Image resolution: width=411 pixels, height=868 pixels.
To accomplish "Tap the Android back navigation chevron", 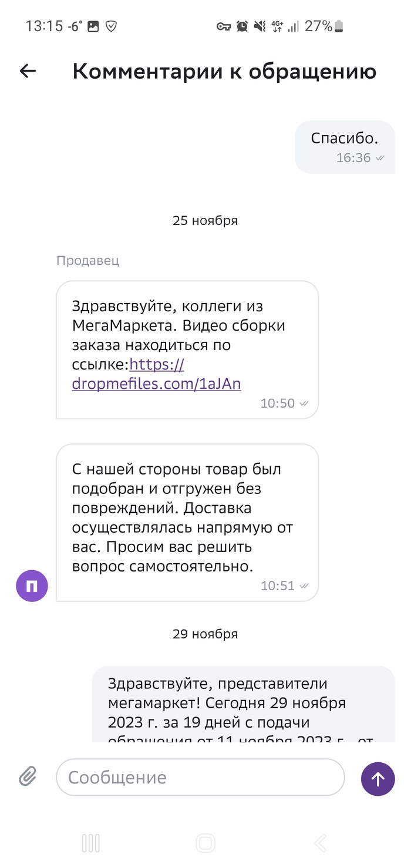I will [x=320, y=843].
